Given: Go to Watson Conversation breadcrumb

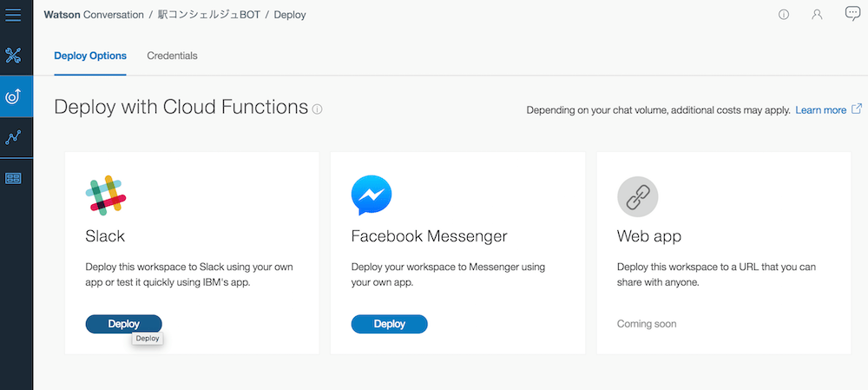Looking at the screenshot, I should 94,15.
